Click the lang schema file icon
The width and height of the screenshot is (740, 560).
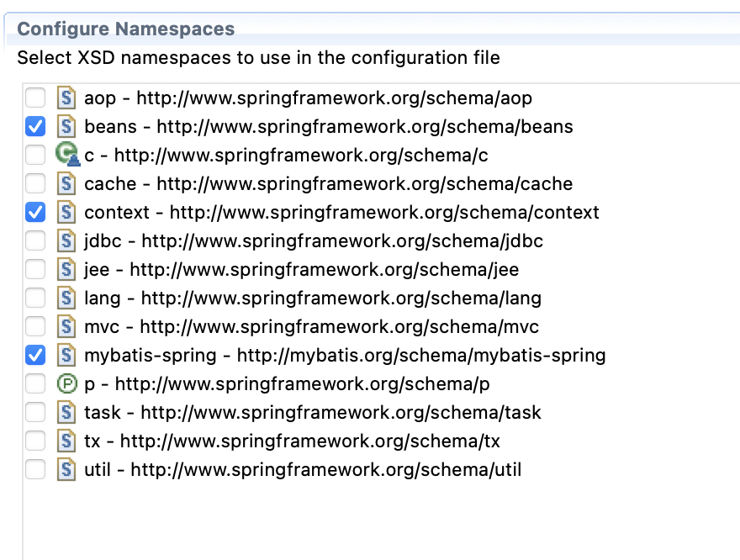(x=66, y=298)
